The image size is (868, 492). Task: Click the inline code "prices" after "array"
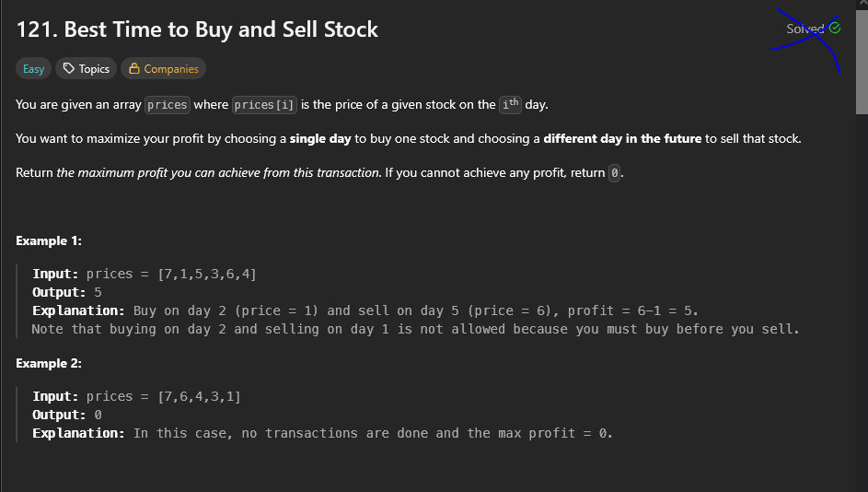pyautogui.click(x=168, y=105)
